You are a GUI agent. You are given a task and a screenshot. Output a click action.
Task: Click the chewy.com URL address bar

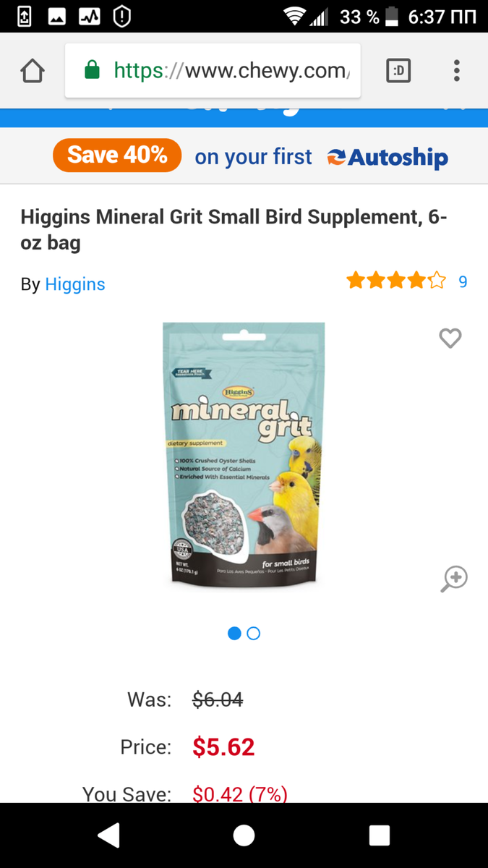coord(213,71)
